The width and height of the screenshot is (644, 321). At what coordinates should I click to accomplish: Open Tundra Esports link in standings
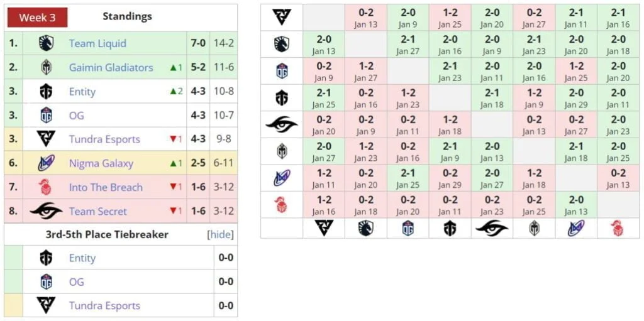coord(104,139)
